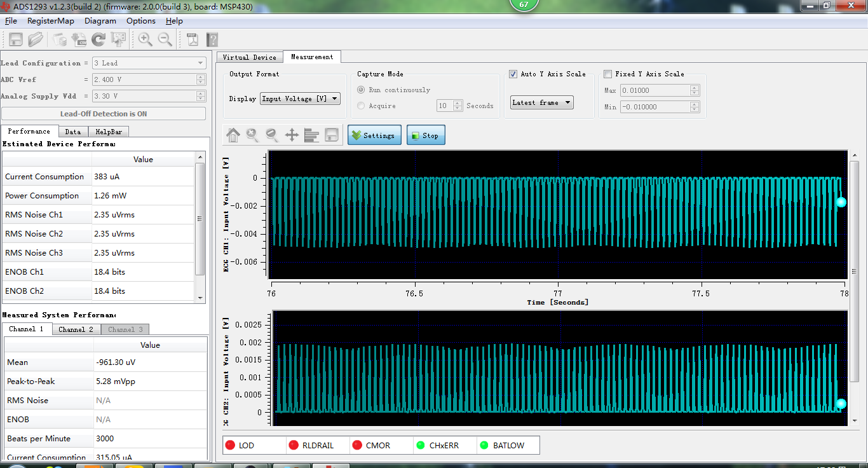
Task: Increase Analog Supply Vdd with up arrow
Action: tap(201, 93)
